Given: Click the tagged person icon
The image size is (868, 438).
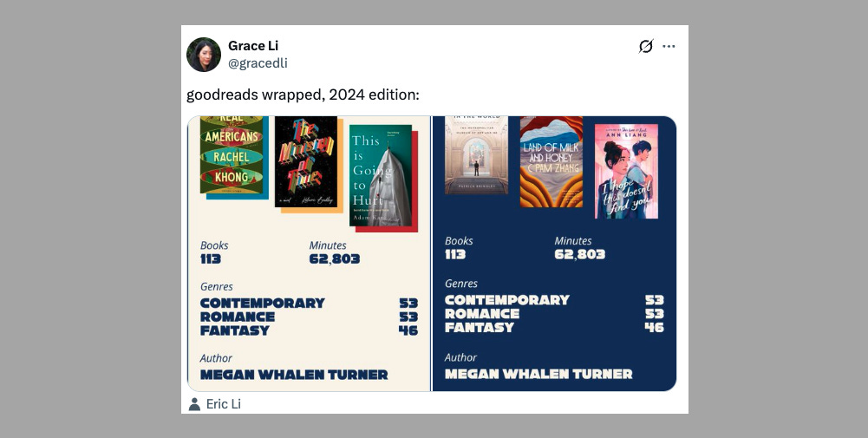Looking at the screenshot, I should point(194,404).
